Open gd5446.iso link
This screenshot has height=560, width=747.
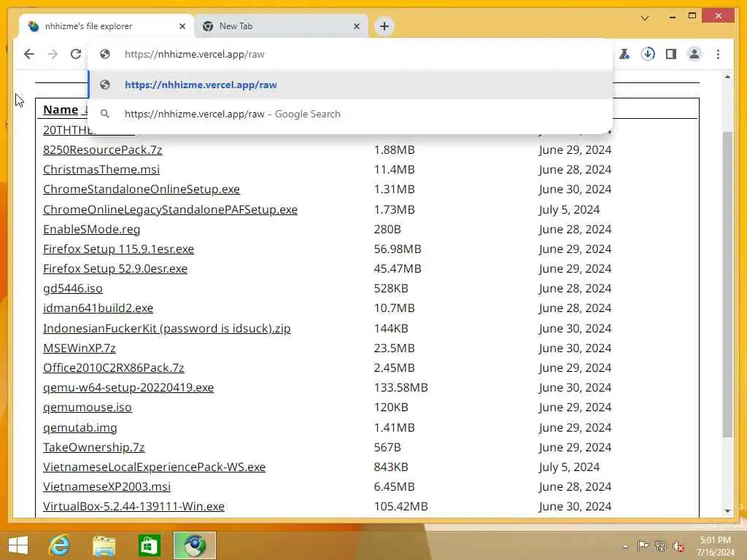(72, 289)
